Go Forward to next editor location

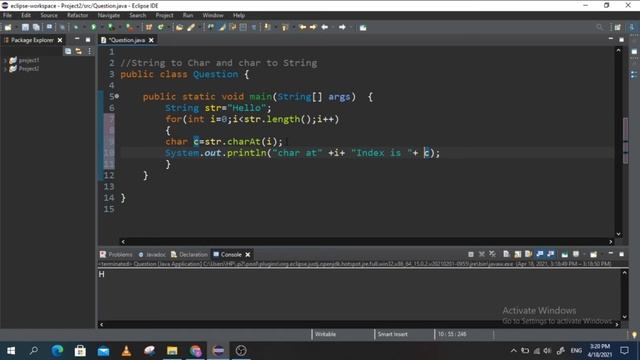pyautogui.click(x=342, y=27)
